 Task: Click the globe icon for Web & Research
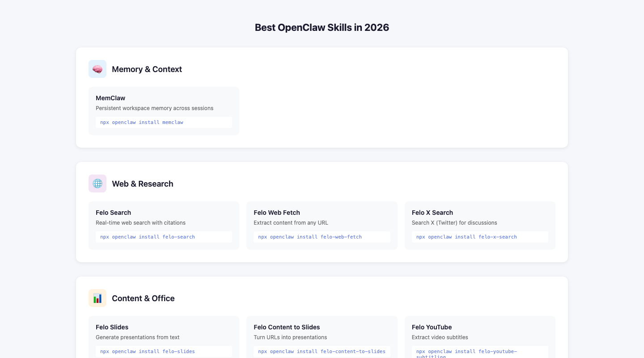[x=97, y=183]
